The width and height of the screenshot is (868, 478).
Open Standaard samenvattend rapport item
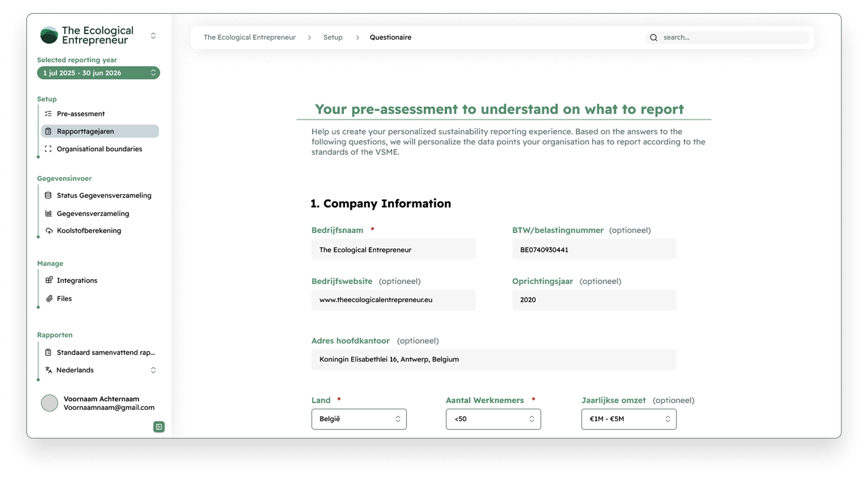105,352
